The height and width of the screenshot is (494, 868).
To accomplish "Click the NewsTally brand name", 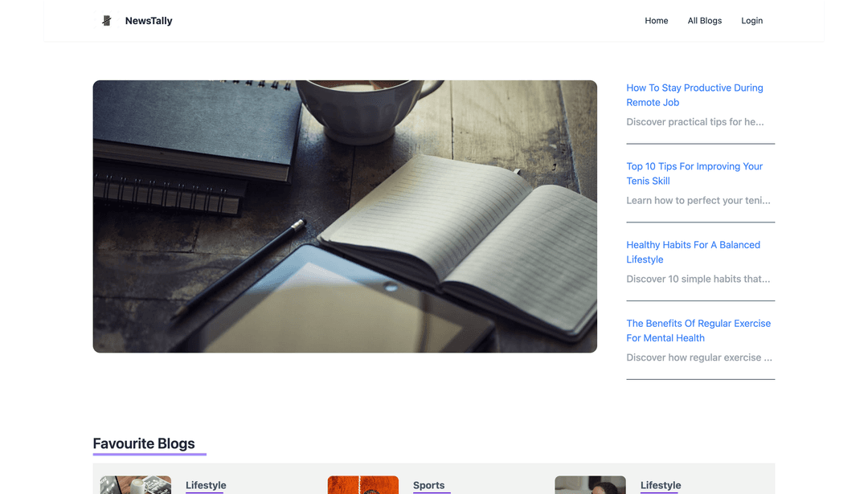I will point(149,21).
